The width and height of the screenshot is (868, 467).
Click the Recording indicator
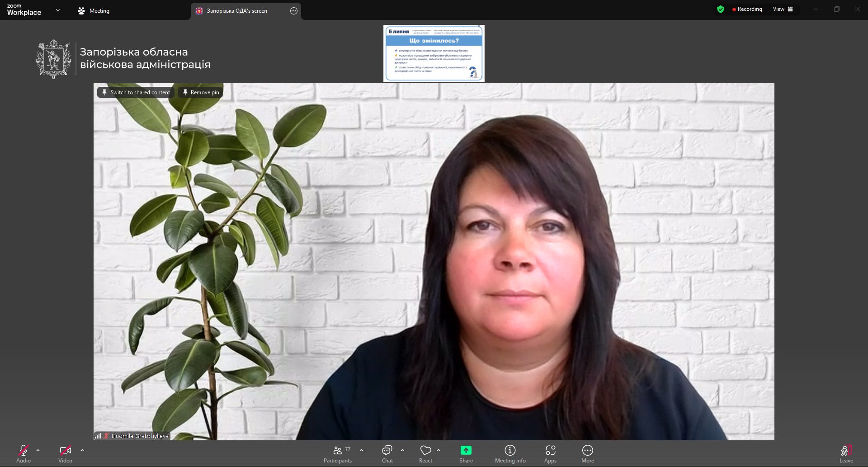pyautogui.click(x=747, y=9)
